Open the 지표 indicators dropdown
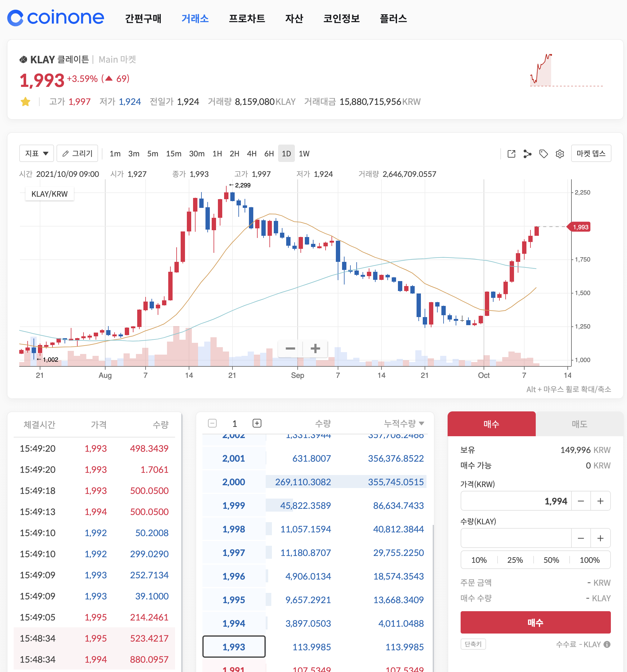627x672 pixels. [37, 154]
